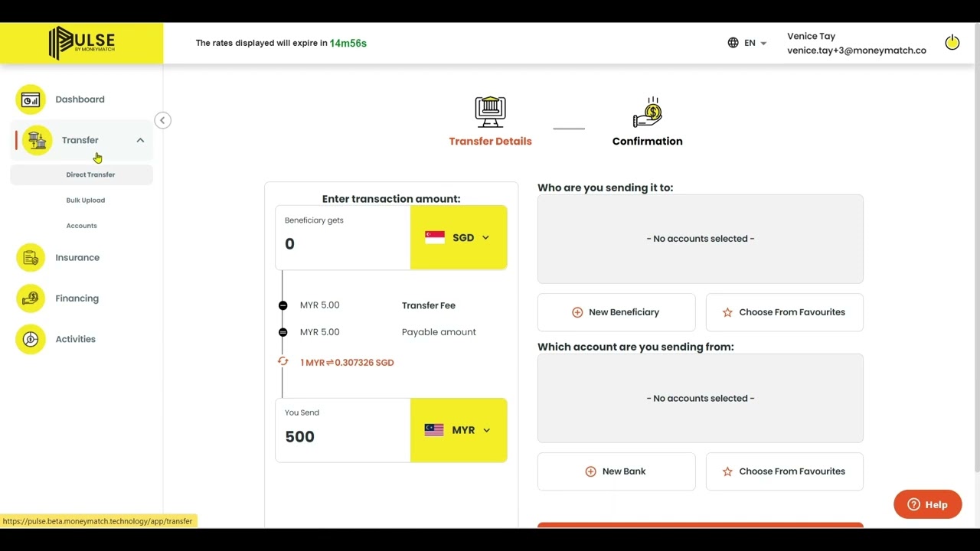Select Insurance in the sidebar
This screenshot has width=980, height=551.
pyautogui.click(x=77, y=258)
